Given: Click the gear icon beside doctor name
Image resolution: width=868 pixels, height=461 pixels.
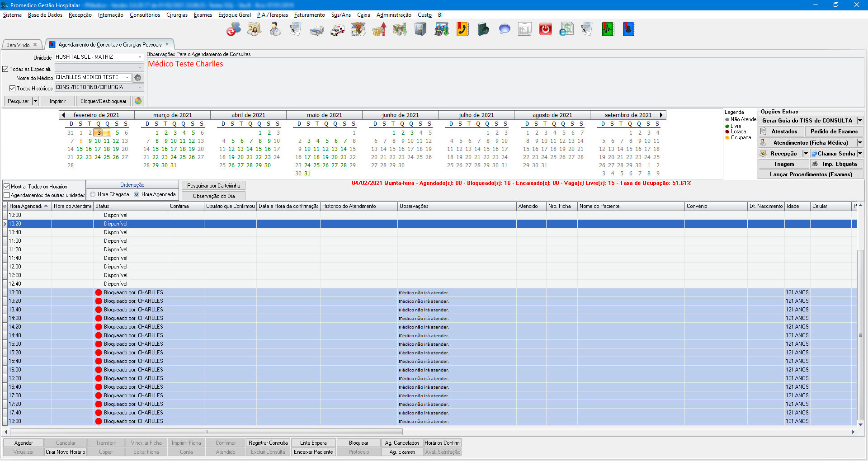Looking at the screenshot, I should pos(138,78).
